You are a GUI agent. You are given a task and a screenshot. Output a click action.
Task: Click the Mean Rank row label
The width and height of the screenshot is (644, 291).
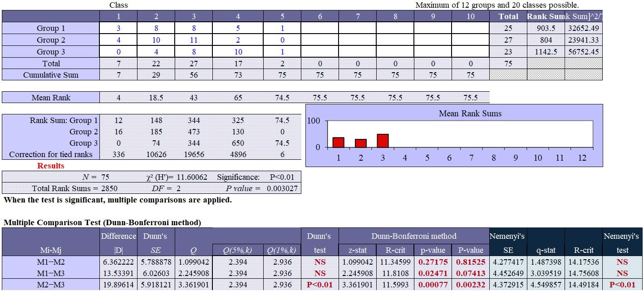(x=51, y=98)
